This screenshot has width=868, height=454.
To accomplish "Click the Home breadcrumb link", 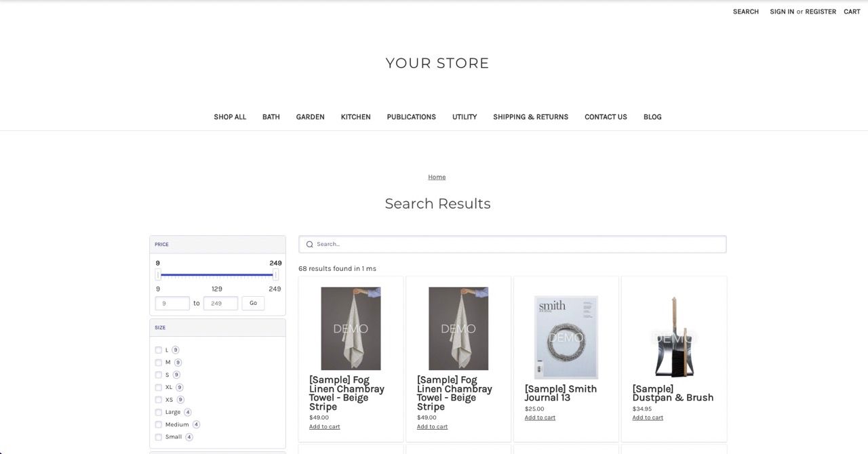I will (x=437, y=177).
